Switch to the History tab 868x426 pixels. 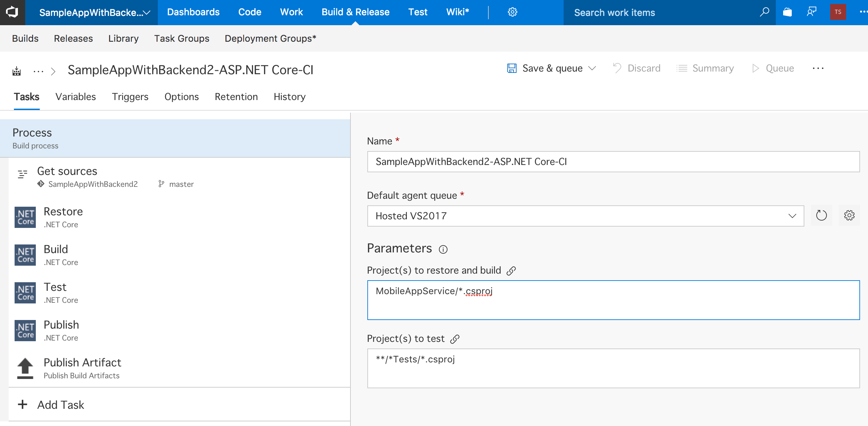click(289, 97)
